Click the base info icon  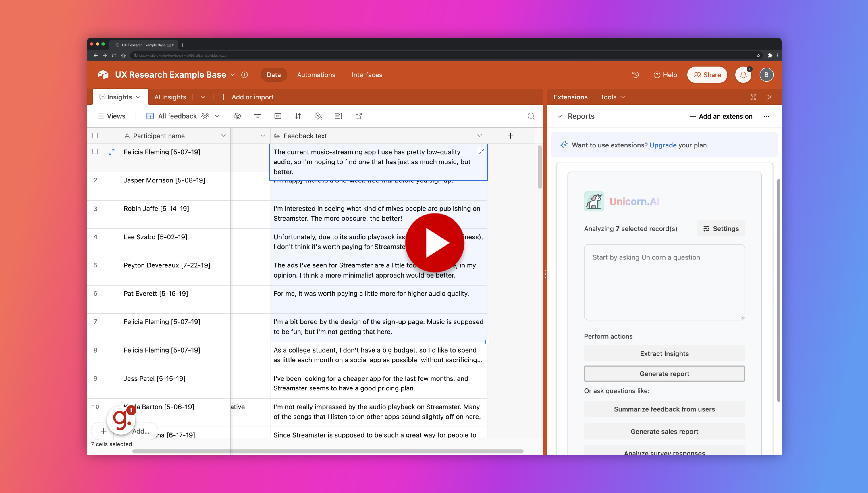coord(244,75)
